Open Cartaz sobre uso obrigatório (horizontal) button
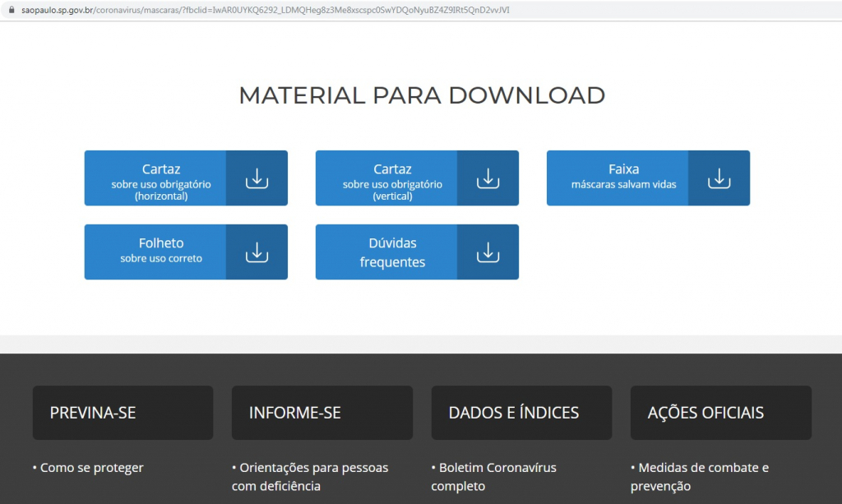 [186, 178]
